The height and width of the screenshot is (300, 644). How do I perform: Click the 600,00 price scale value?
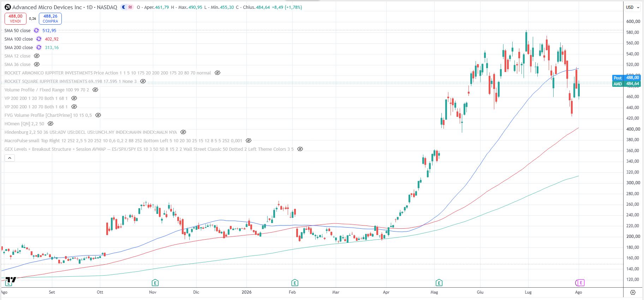[633, 22]
